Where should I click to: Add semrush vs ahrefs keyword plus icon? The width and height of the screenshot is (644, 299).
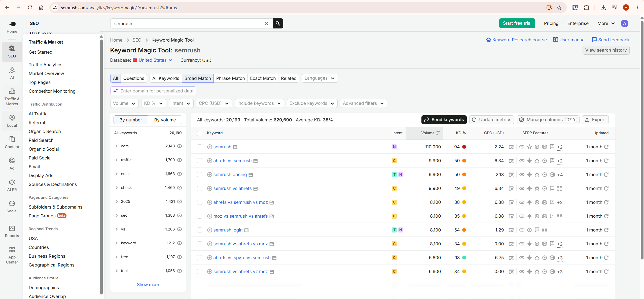209,188
